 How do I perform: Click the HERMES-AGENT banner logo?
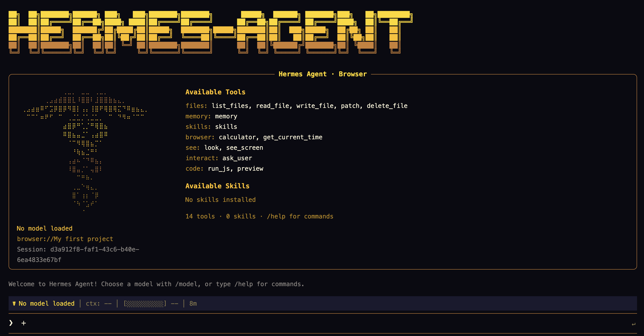point(210,32)
